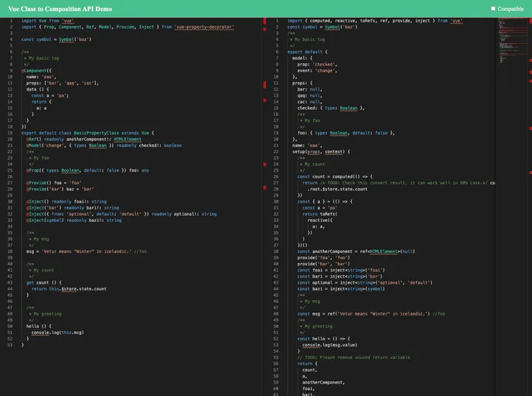Click HTMLElement type on left editor's @Ref line

pyautogui.click(x=128, y=139)
